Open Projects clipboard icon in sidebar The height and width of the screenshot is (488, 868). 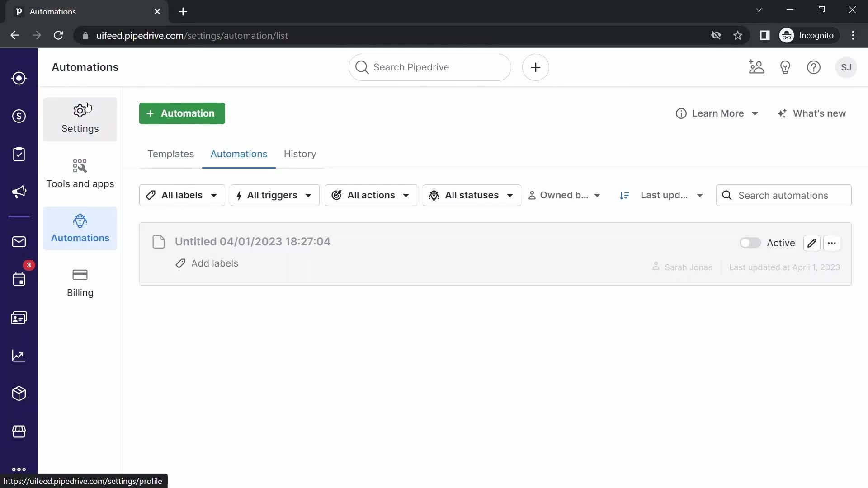click(19, 154)
